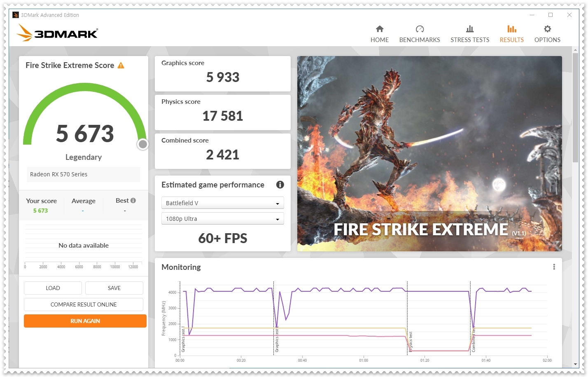Viewport: 588px width, 377px height.
Task: Click the '60+ FPS' estimate text
Action: 223,238
